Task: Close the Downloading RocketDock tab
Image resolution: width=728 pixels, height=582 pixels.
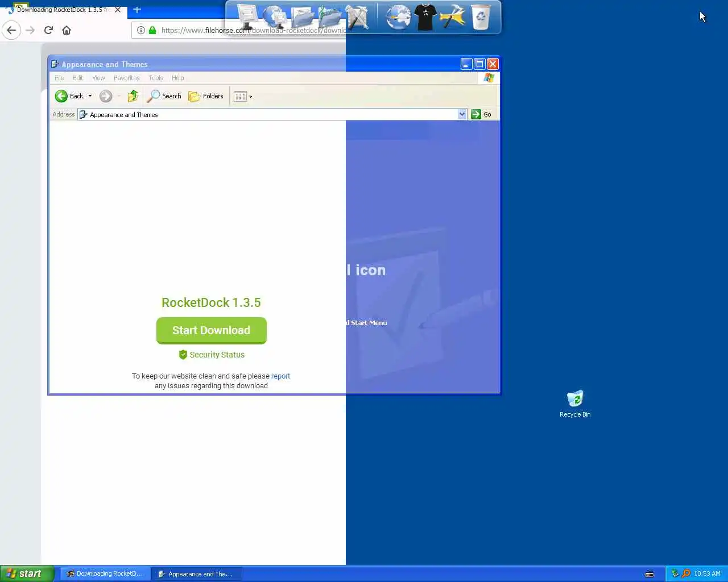Action: click(x=118, y=10)
